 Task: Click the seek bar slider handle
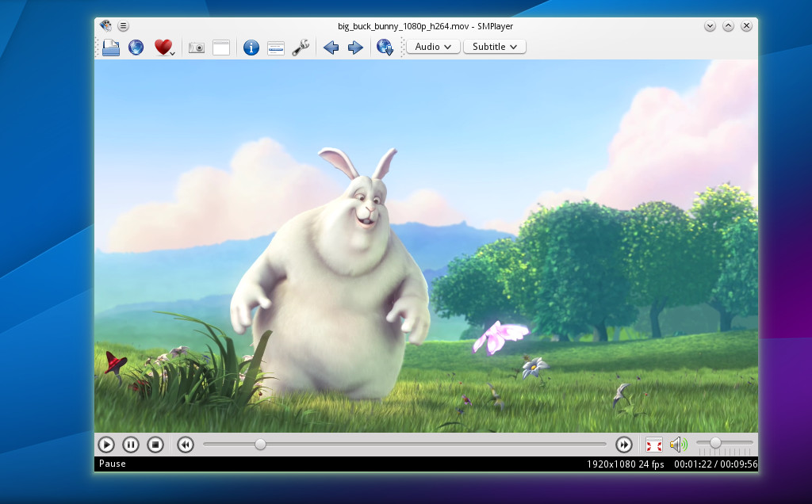(260, 444)
